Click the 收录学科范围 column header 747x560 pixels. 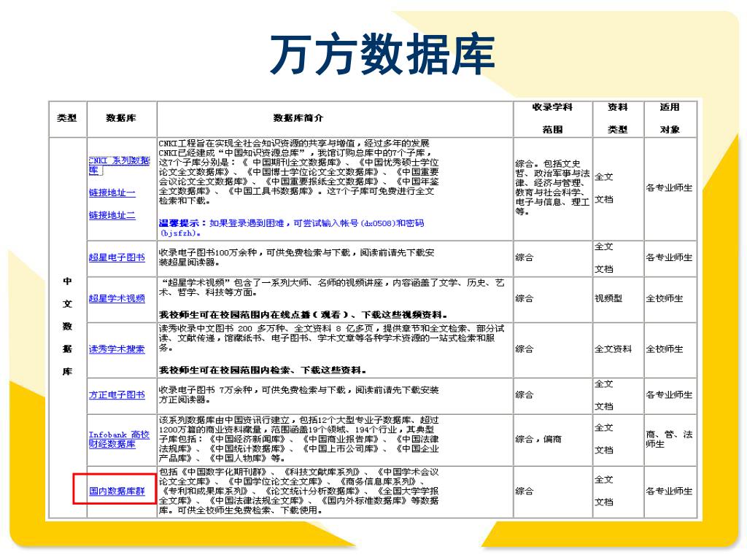point(553,118)
